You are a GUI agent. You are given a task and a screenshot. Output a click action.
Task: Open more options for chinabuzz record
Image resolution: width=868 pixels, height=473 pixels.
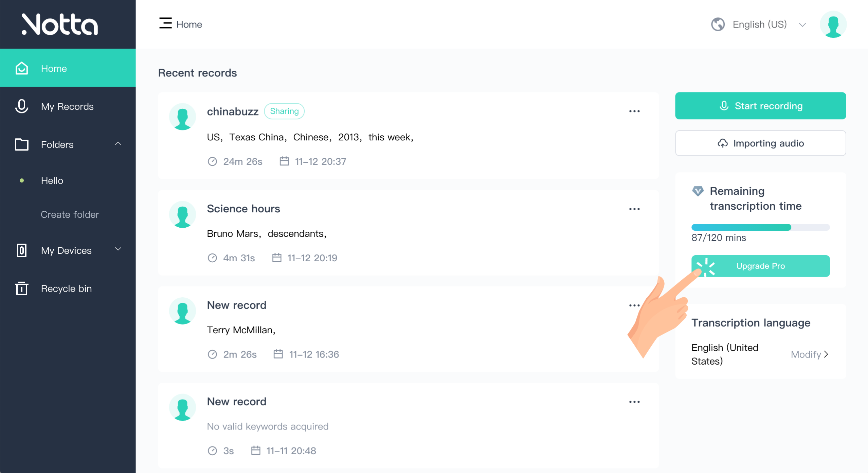tap(634, 111)
